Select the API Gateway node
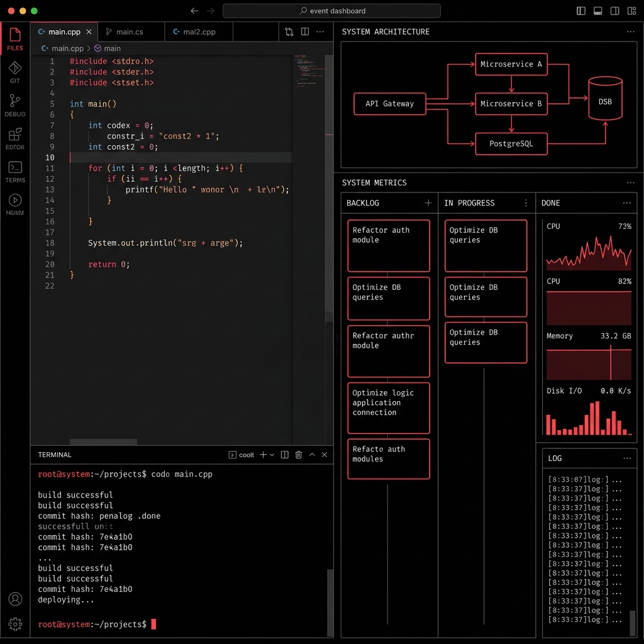This screenshot has width=644, height=644. tap(389, 104)
